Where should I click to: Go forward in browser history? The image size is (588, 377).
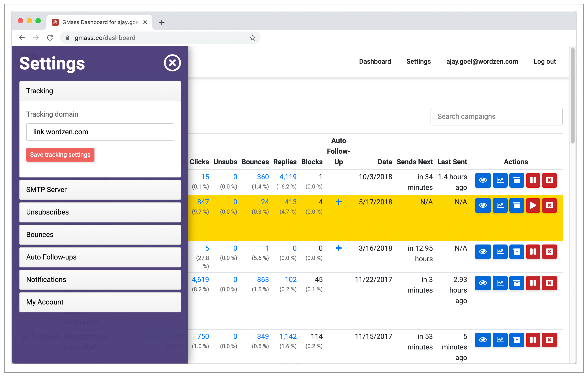[36, 38]
